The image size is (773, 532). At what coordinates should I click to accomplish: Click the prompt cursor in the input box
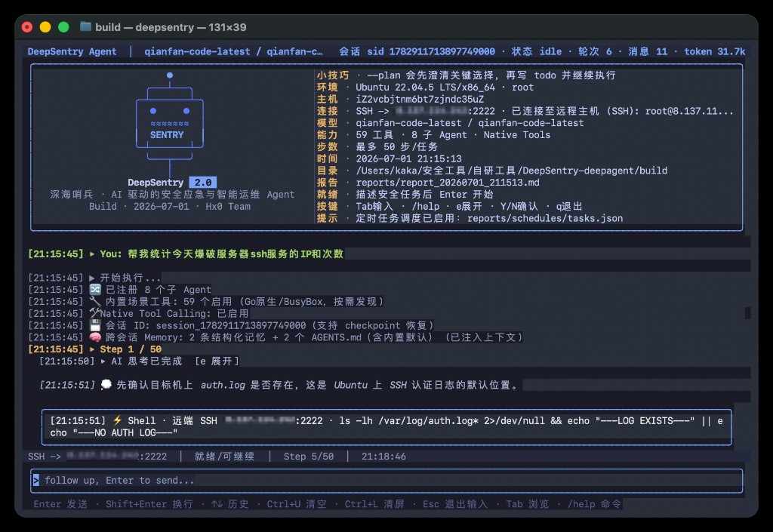point(36,480)
